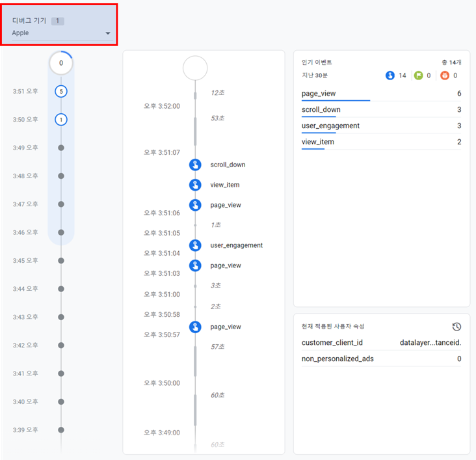This screenshot has height=460, width=476.
Task: Select the 3:45 minute dot on timeline
Action: pyautogui.click(x=61, y=261)
